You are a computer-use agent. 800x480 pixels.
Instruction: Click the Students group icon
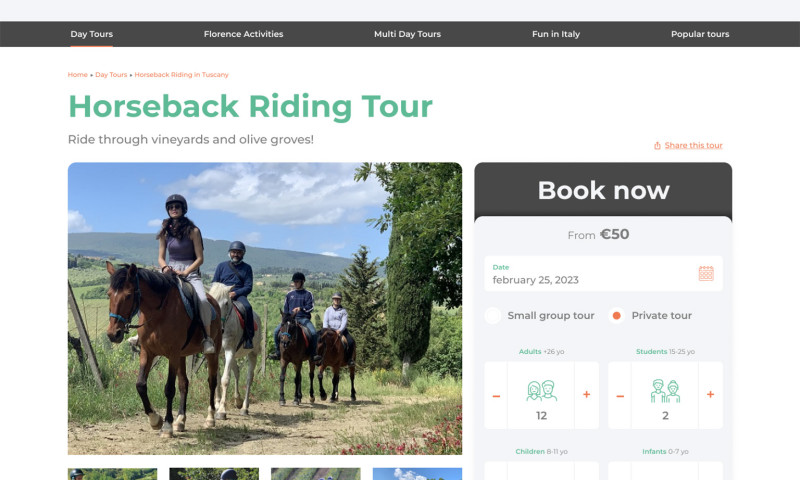pos(665,390)
